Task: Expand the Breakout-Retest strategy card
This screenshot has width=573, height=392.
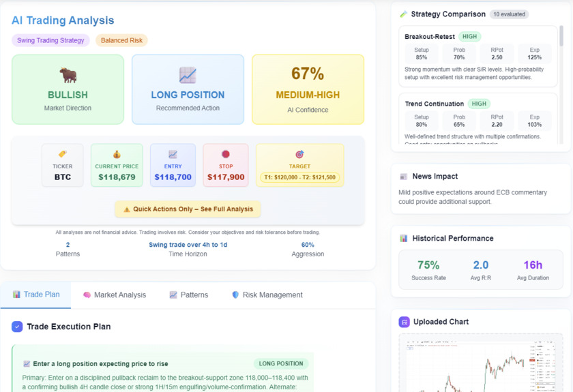Action: [477, 56]
